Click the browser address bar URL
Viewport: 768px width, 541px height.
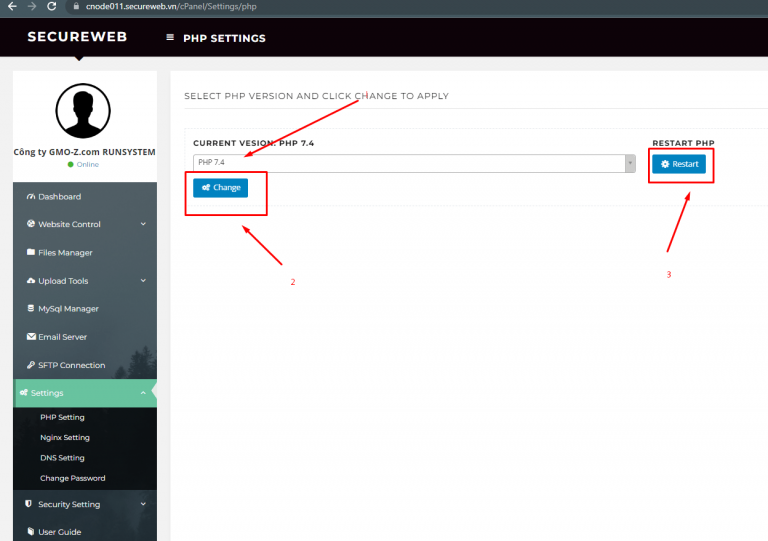[x=171, y=6]
